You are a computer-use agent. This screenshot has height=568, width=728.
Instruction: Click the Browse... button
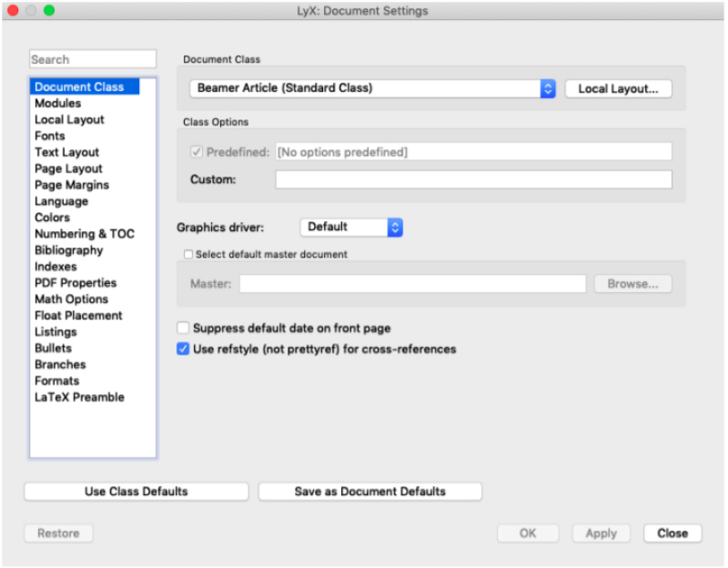pos(632,284)
